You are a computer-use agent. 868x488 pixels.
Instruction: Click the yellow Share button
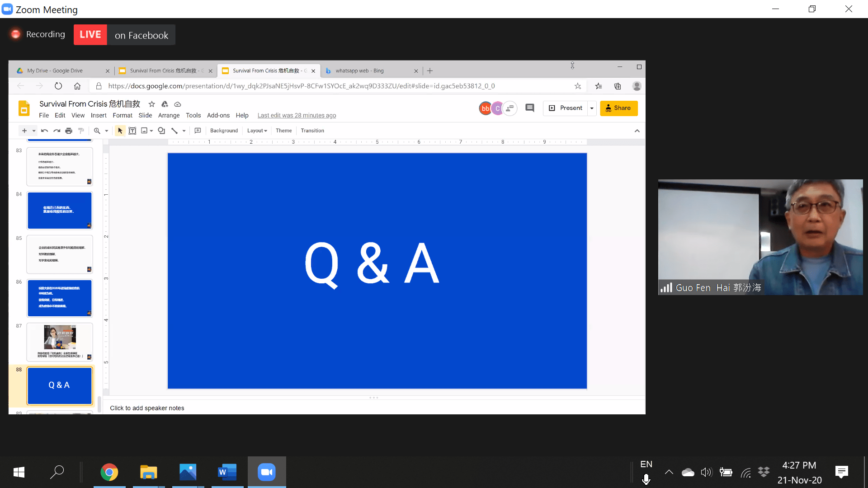coord(618,108)
